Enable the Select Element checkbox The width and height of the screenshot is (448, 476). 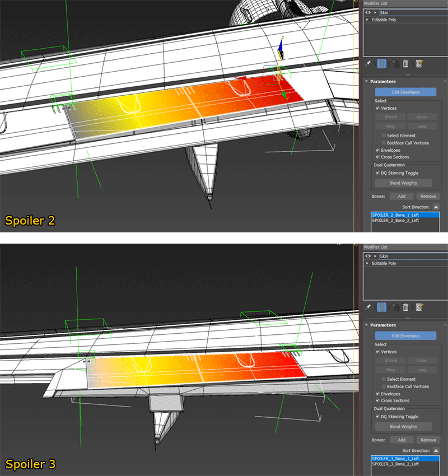click(384, 135)
